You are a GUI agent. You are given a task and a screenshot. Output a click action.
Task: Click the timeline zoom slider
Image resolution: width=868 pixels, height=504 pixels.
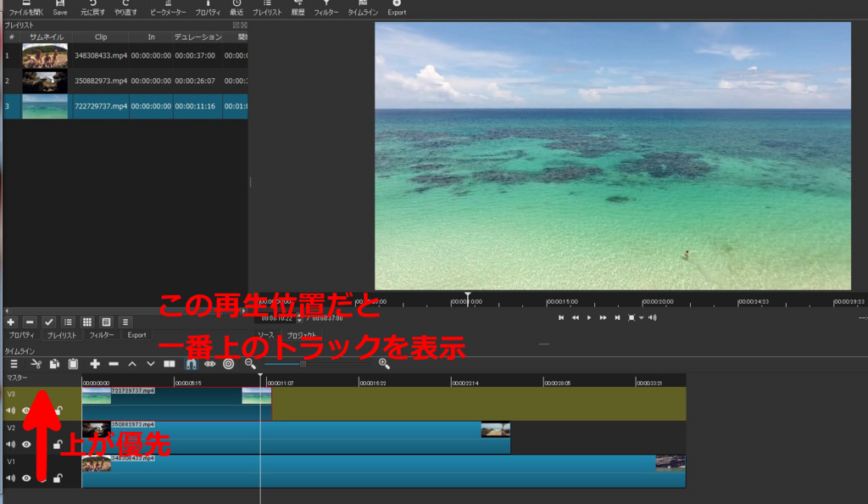click(317, 364)
